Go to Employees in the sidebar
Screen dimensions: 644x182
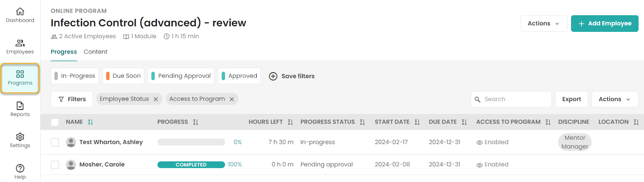click(20, 47)
